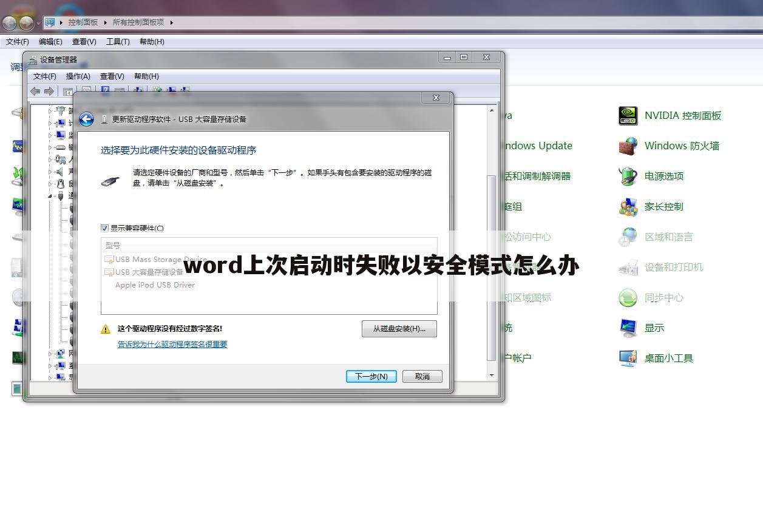
Task: Open 操作(A) menu in 设备管理器
Action: coord(78,76)
